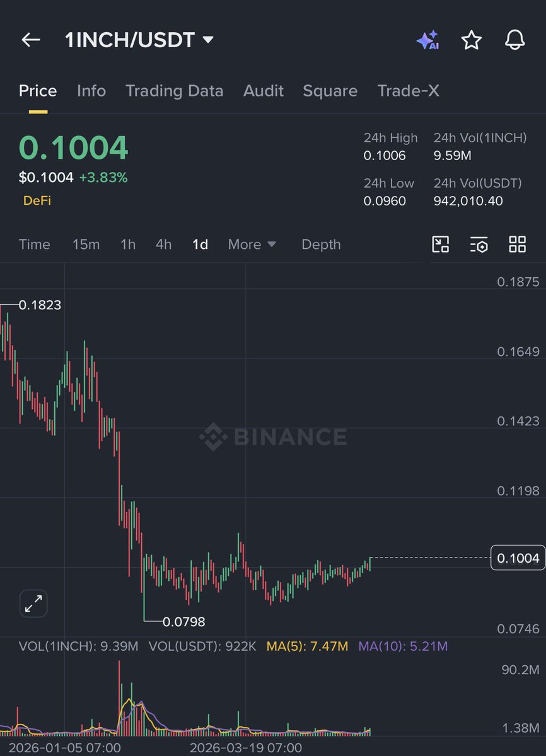
Task: Open the four-squares grid layout icon
Action: [x=517, y=244]
